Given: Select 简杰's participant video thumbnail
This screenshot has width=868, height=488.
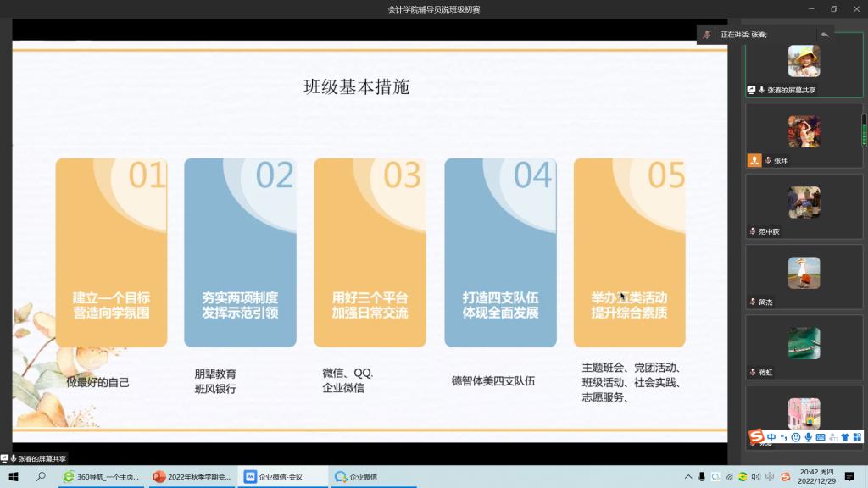Looking at the screenshot, I should 804,273.
